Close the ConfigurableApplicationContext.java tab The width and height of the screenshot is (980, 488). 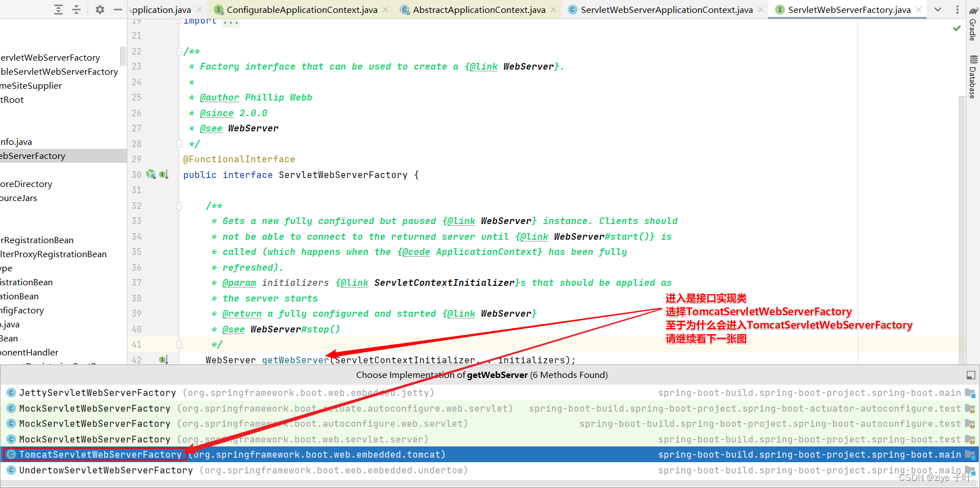(x=385, y=10)
